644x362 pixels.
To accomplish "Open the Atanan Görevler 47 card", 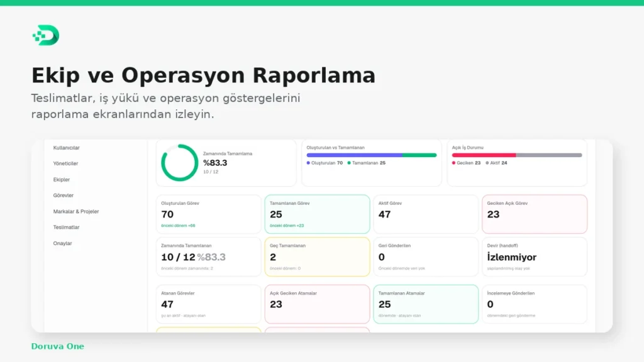I will point(209,304).
